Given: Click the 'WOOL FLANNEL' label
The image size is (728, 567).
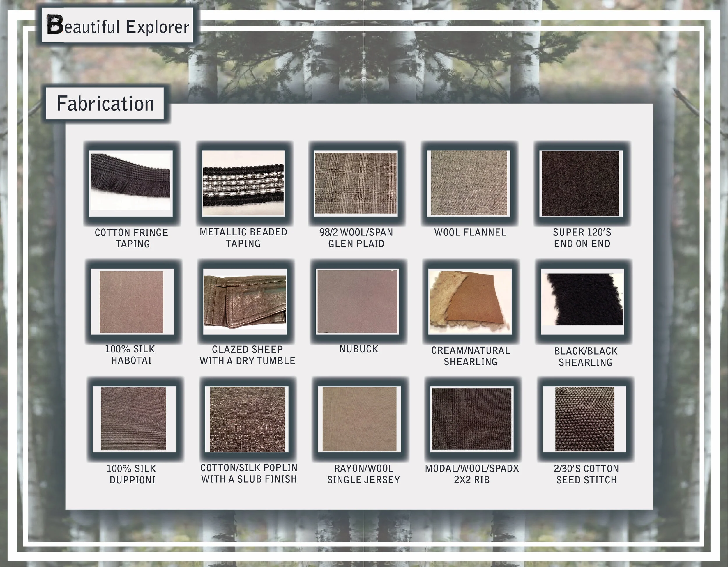Looking at the screenshot, I should (470, 232).
